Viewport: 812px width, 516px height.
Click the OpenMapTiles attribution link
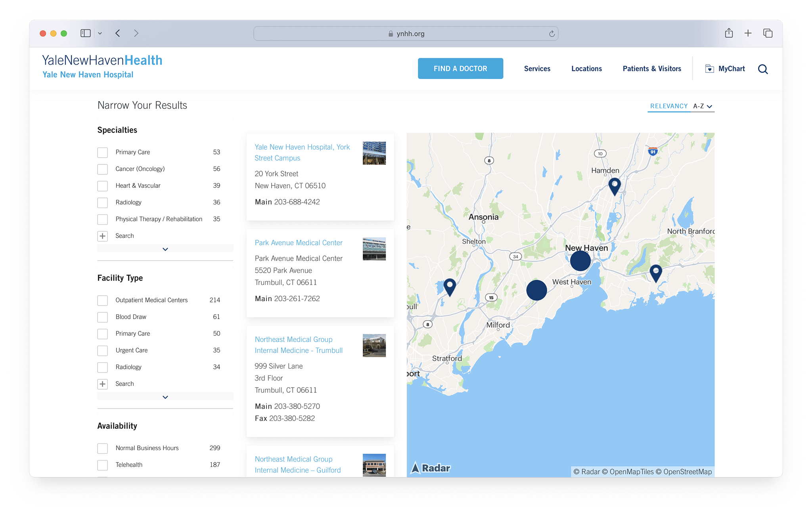pyautogui.click(x=628, y=472)
